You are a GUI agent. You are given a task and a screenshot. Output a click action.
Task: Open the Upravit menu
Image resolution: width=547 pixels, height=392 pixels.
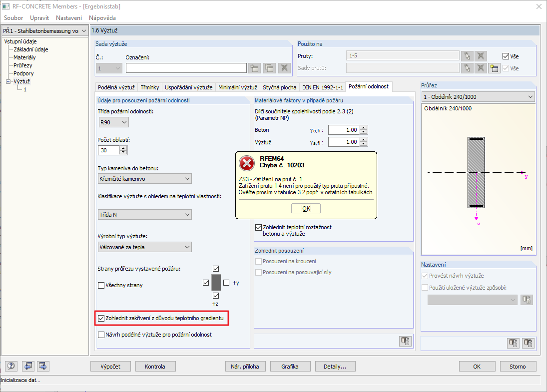coord(39,18)
